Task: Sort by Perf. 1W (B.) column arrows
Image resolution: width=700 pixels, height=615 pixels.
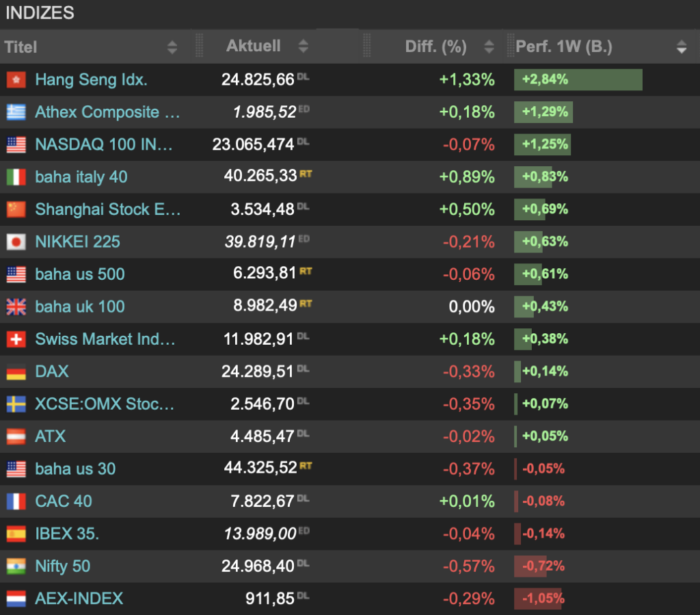Action: pos(682,47)
